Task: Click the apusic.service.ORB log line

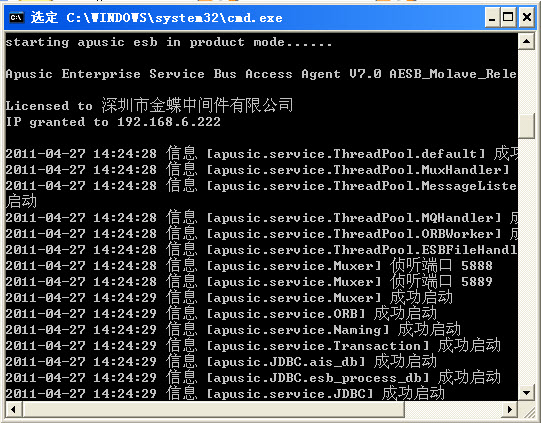Action: (x=221, y=314)
